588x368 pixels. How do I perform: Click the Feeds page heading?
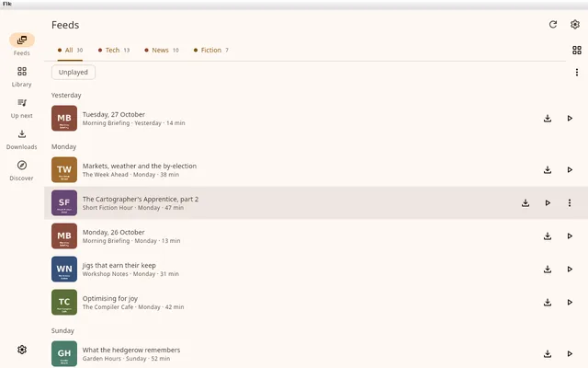(x=65, y=25)
